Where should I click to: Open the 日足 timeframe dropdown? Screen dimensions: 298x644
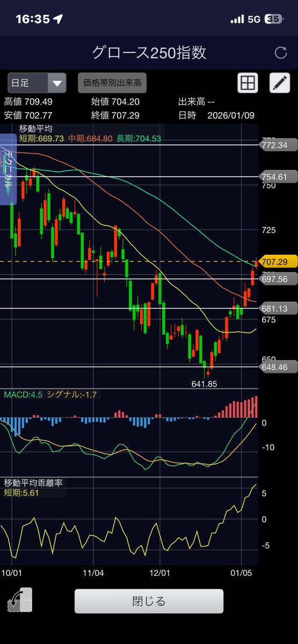37,83
